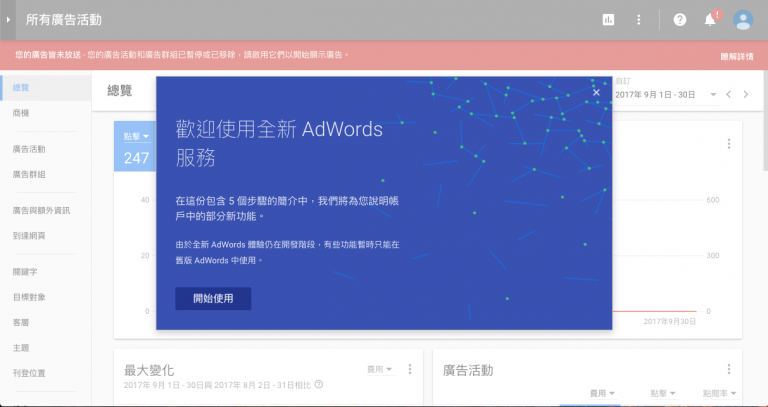This screenshot has width=768, height=407.
Task: Open 到達網頁 in the sidebar
Action: 29,236
